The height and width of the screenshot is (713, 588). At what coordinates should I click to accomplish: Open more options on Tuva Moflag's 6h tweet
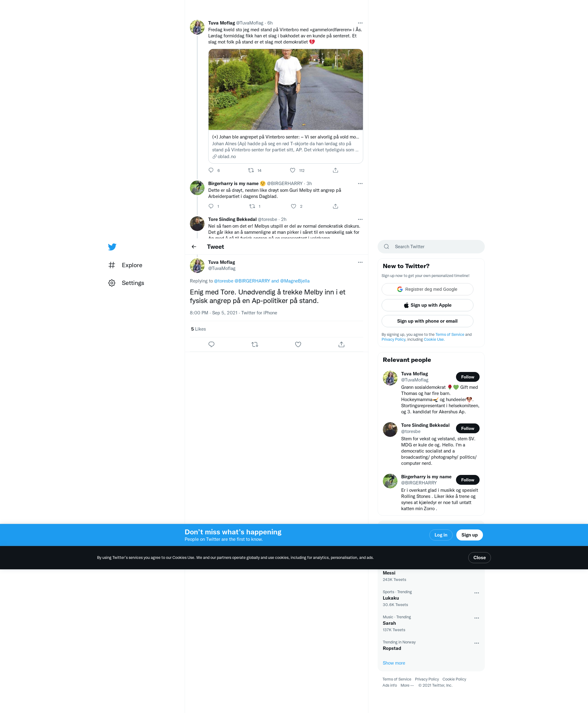(x=360, y=23)
